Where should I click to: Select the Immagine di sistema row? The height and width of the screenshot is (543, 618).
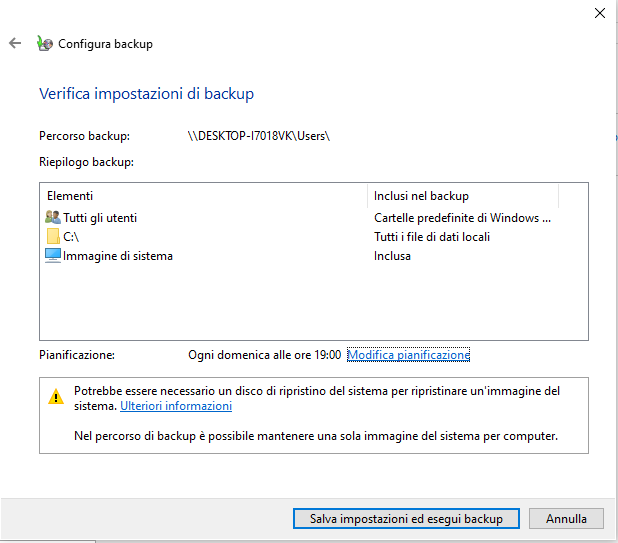pos(118,256)
